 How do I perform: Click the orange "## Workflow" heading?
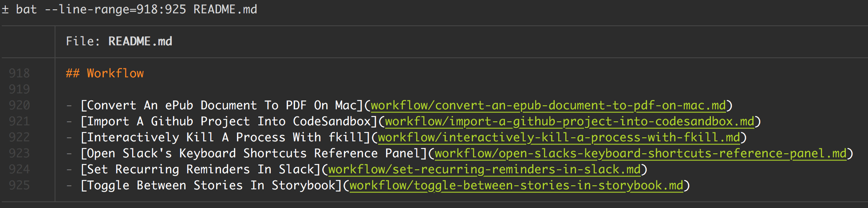point(105,73)
